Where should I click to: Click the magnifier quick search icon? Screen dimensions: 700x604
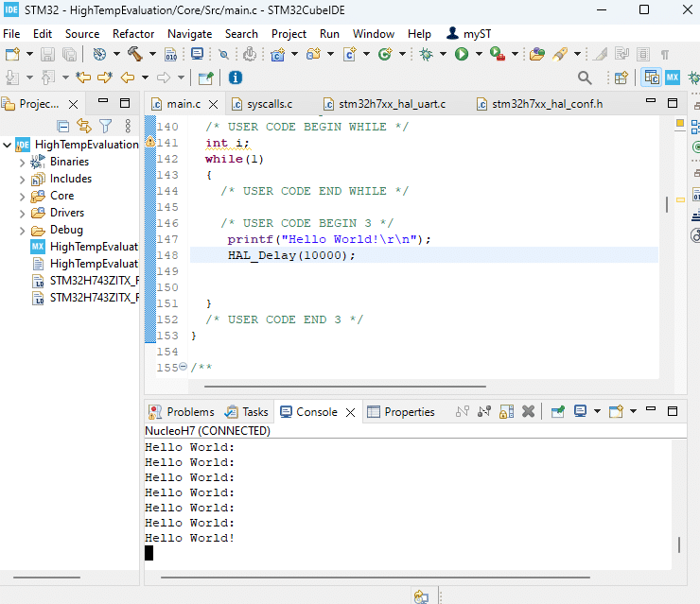pyautogui.click(x=585, y=78)
